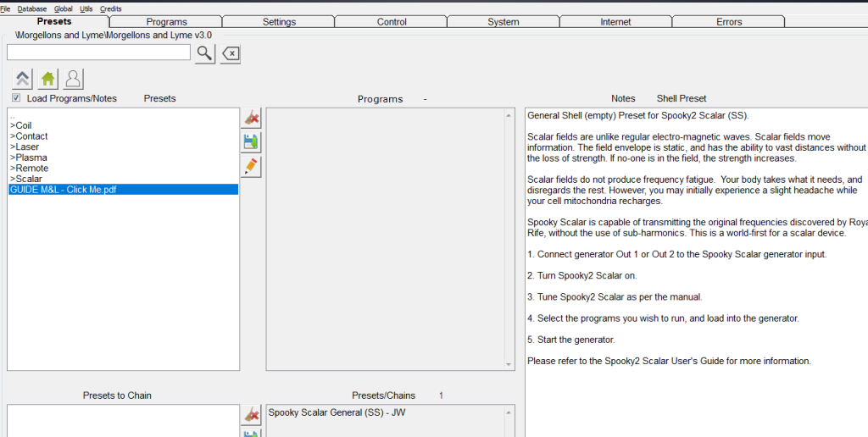
Task: Open the Database menu
Action: pyautogui.click(x=32, y=8)
